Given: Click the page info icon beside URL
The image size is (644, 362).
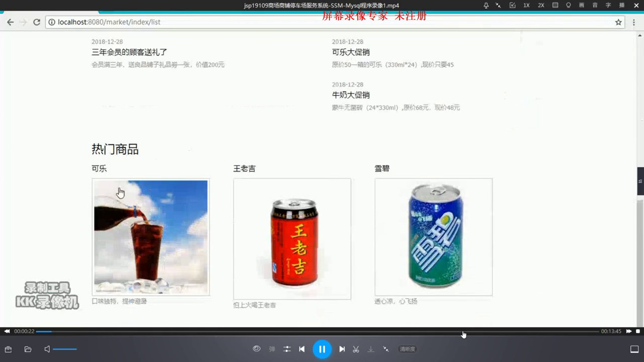Looking at the screenshot, I should pyautogui.click(x=52, y=22).
